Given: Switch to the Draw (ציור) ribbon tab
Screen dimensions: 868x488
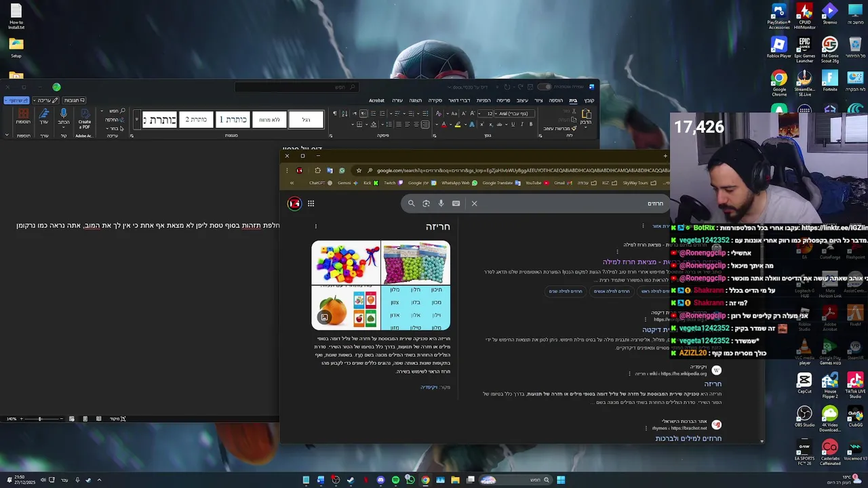Looking at the screenshot, I should coord(538,100).
